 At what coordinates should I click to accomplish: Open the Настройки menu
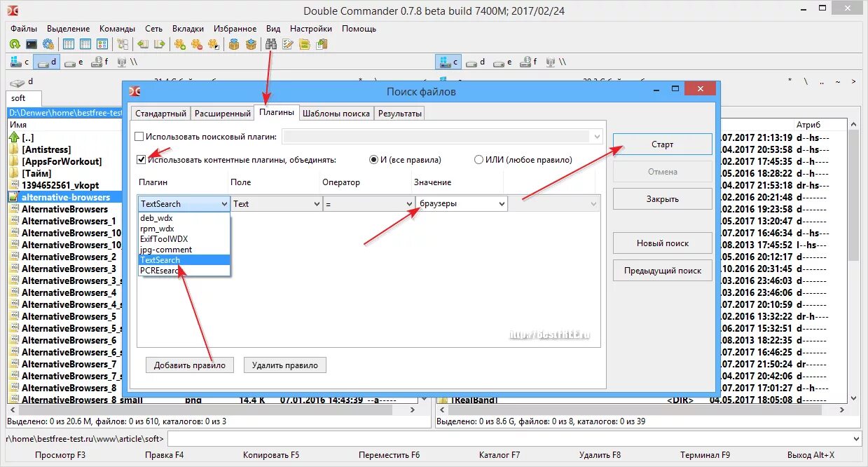(x=310, y=29)
